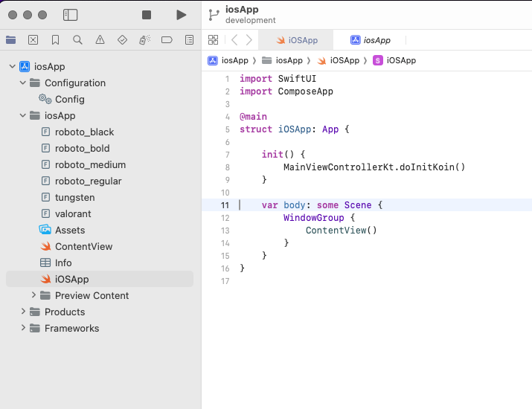The height and width of the screenshot is (409, 532).
Task: Open the roboto_black font file
Action: click(100, 132)
